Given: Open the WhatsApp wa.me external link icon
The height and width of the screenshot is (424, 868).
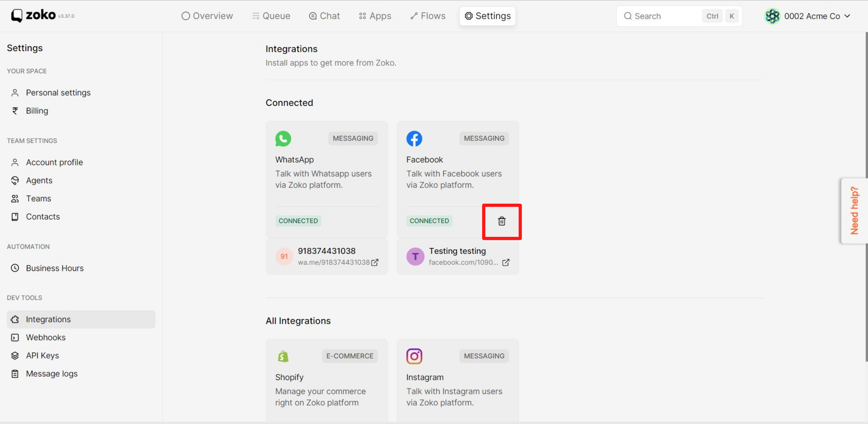Looking at the screenshot, I should point(374,262).
